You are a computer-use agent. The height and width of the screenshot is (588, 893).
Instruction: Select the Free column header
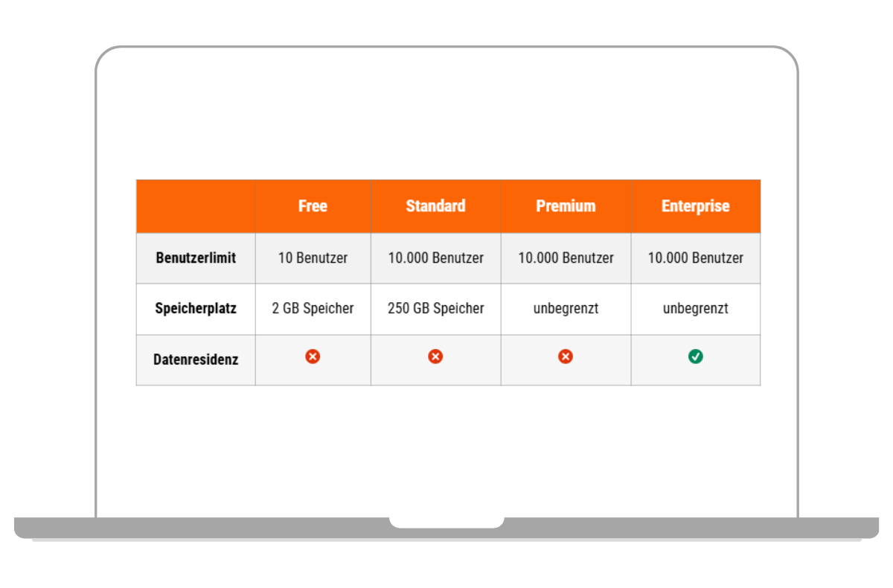[x=313, y=206]
